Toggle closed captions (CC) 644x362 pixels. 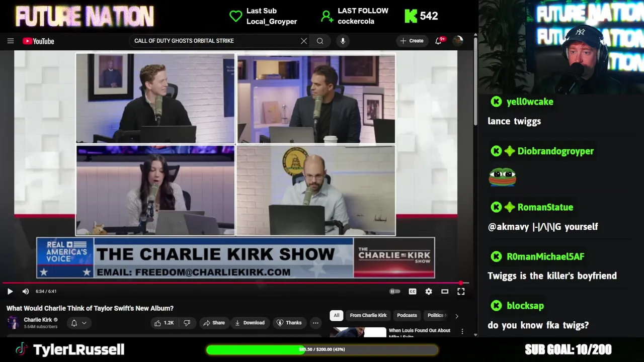click(413, 291)
